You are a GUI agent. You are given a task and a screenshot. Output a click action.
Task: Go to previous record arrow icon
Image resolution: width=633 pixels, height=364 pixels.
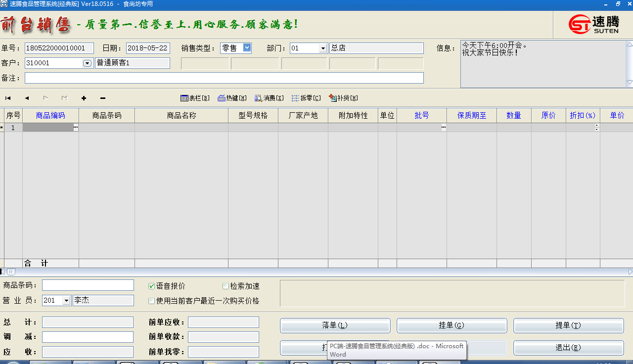(x=26, y=98)
